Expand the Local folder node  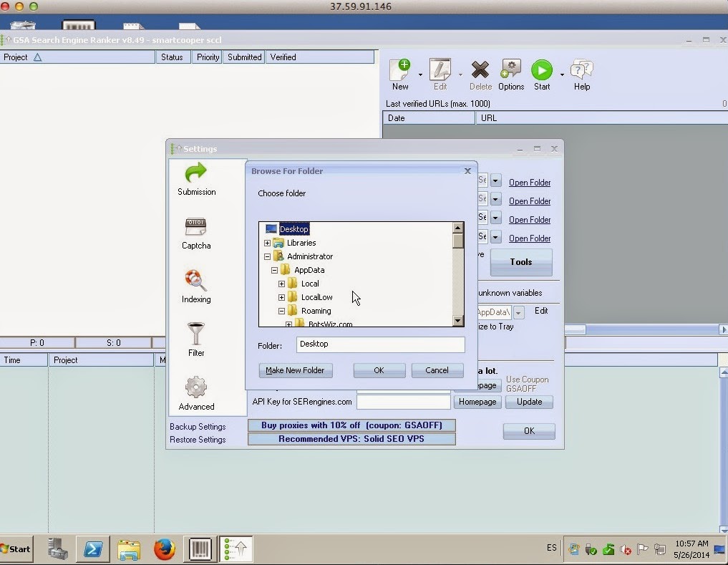pos(281,284)
